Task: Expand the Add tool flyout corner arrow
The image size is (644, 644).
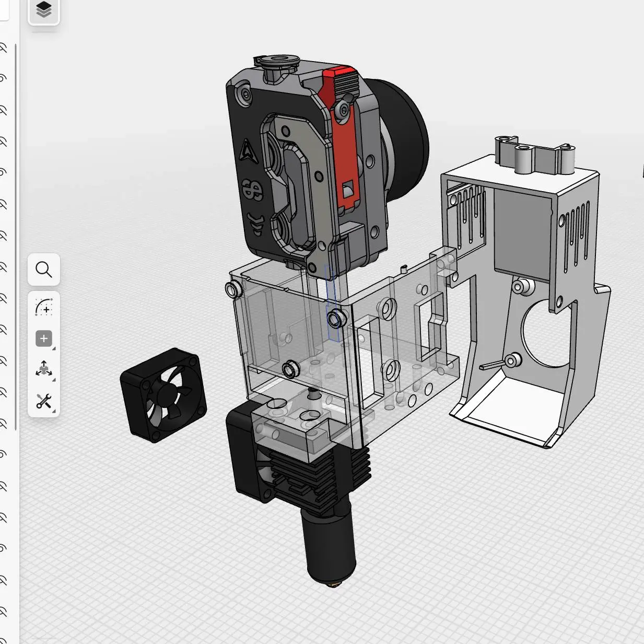Action: click(54, 348)
